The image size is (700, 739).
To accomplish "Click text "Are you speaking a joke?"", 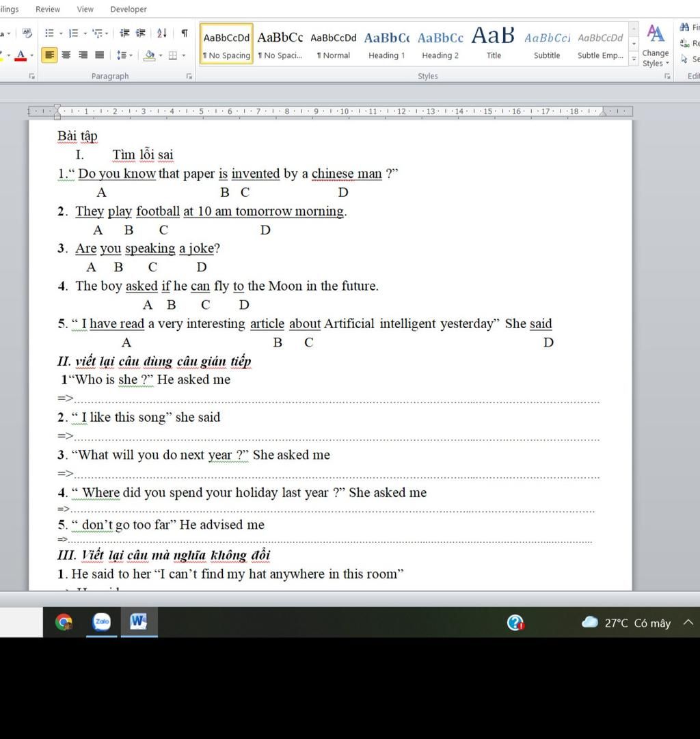I will click(148, 248).
